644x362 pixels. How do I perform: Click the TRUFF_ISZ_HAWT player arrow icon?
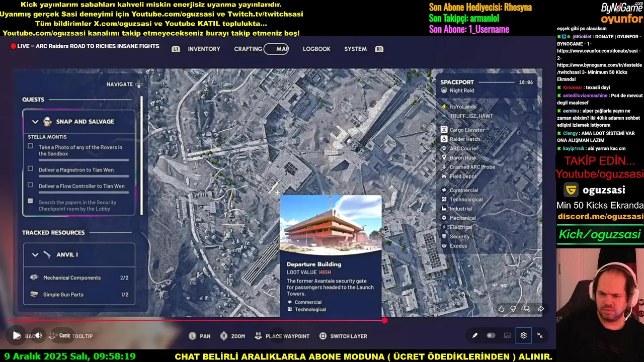click(x=444, y=116)
